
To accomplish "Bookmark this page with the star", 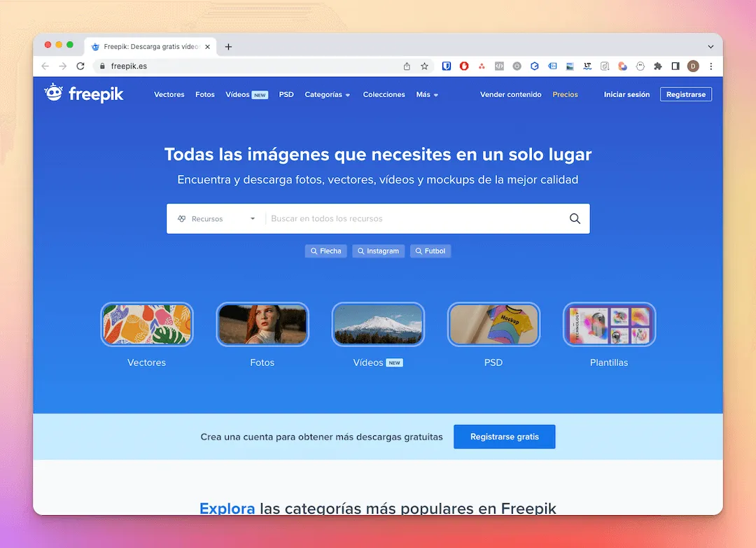I will pyautogui.click(x=424, y=66).
